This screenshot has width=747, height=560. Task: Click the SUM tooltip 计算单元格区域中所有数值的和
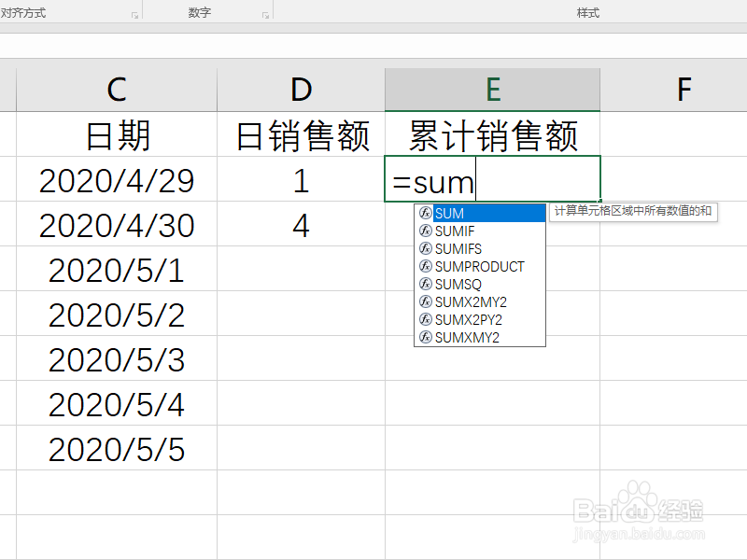coord(633,211)
